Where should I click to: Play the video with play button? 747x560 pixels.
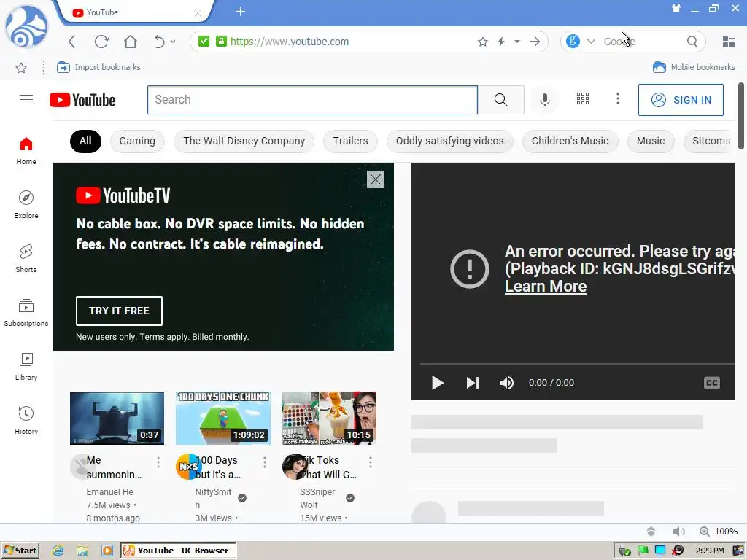[x=437, y=383]
